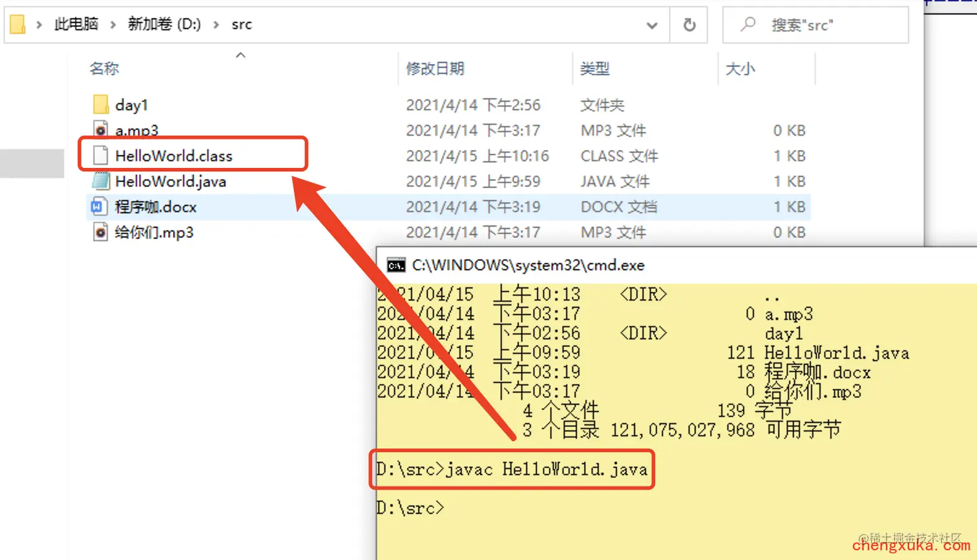This screenshot has height=560, width=977.
Task: Select the HelloWorld.java file name
Action: pos(171,181)
